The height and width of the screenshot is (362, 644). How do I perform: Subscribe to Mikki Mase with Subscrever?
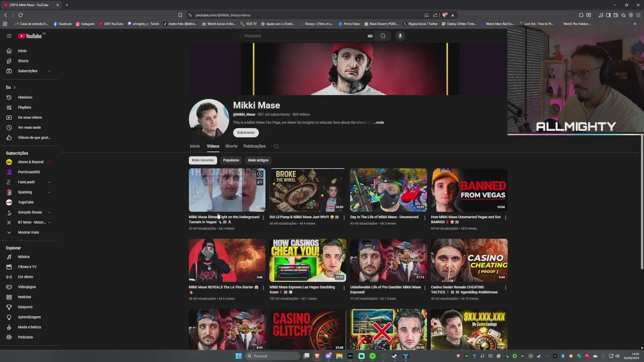(x=246, y=133)
